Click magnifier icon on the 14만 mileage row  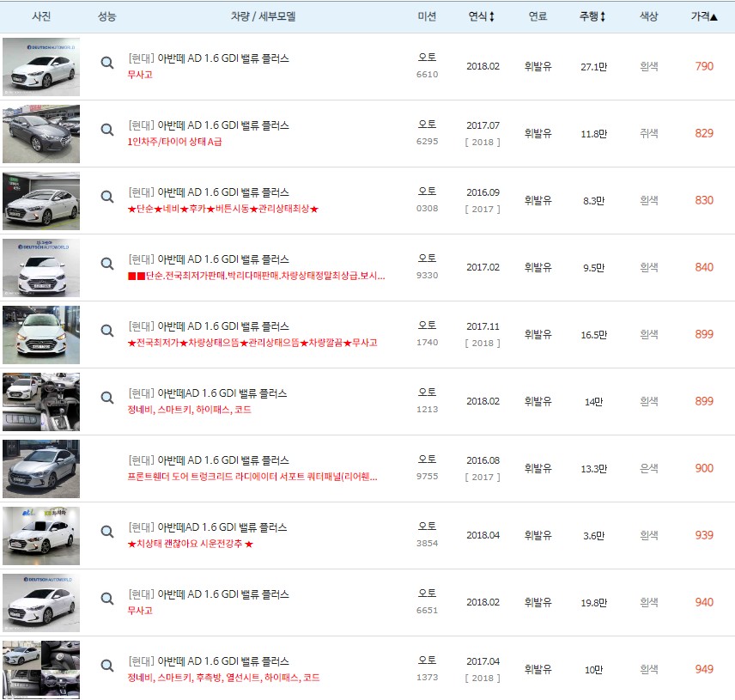click(107, 398)
